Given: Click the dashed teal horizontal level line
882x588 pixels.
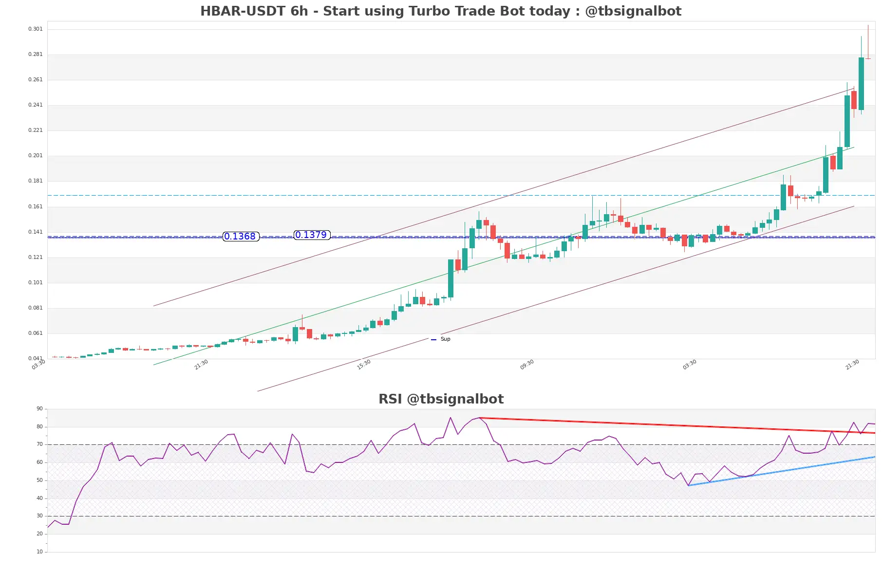Looking at the screenshot, I should (461, 196).
